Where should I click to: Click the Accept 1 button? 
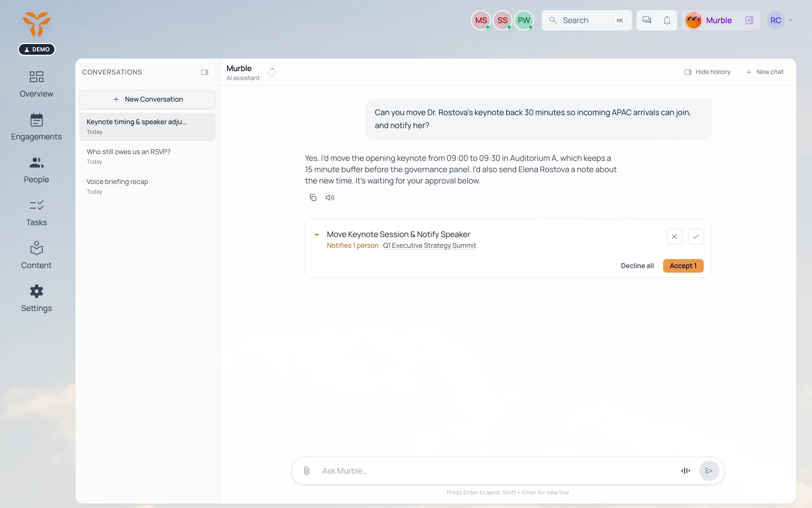683,266
